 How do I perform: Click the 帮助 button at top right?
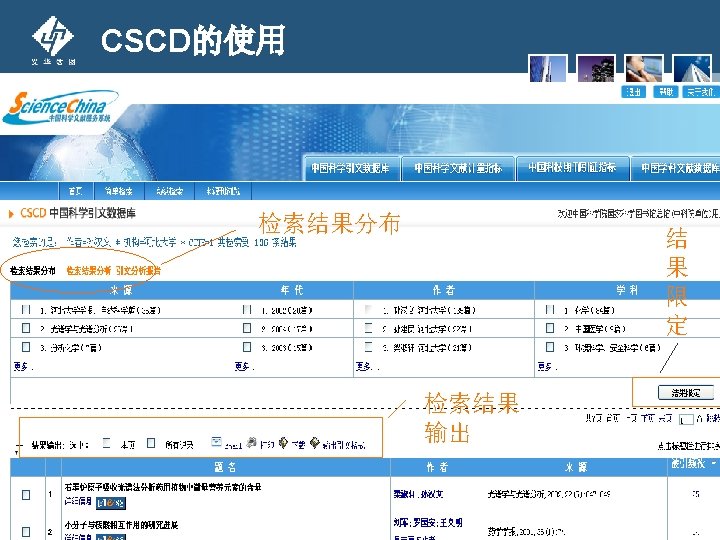666,92
